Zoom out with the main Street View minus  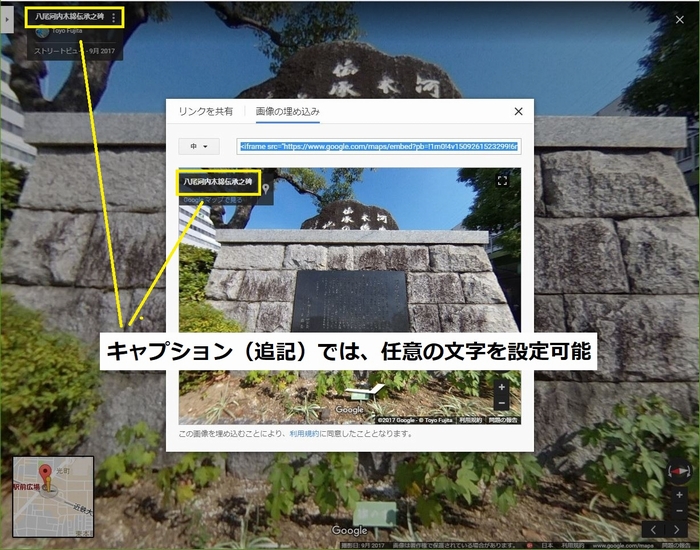click(x=679, y=510)
